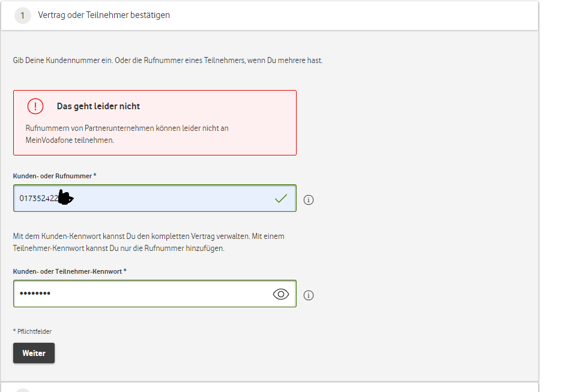Click the masked password dots

click(35, 294)
